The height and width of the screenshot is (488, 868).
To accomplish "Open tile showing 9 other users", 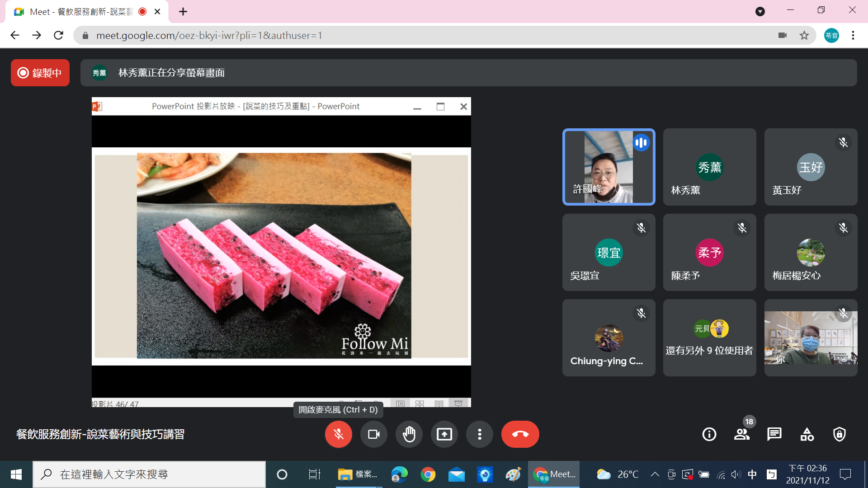I will click(709, 338).
